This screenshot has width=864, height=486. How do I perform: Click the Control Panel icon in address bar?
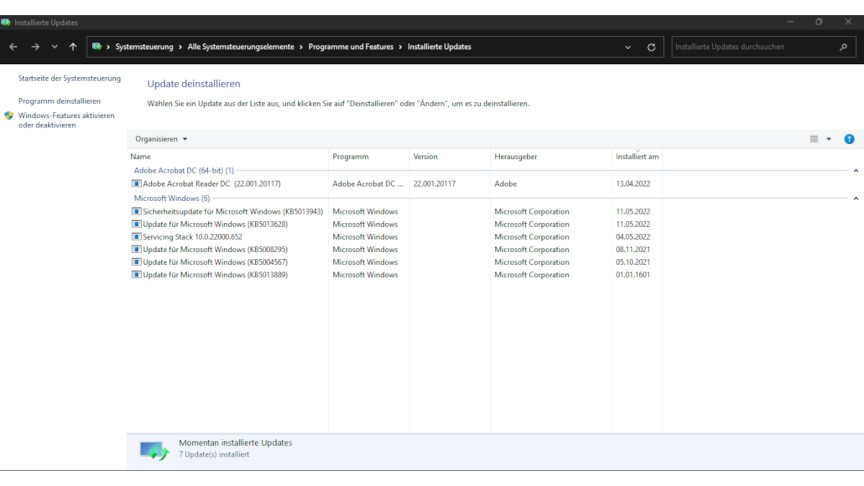coord(96,47)
